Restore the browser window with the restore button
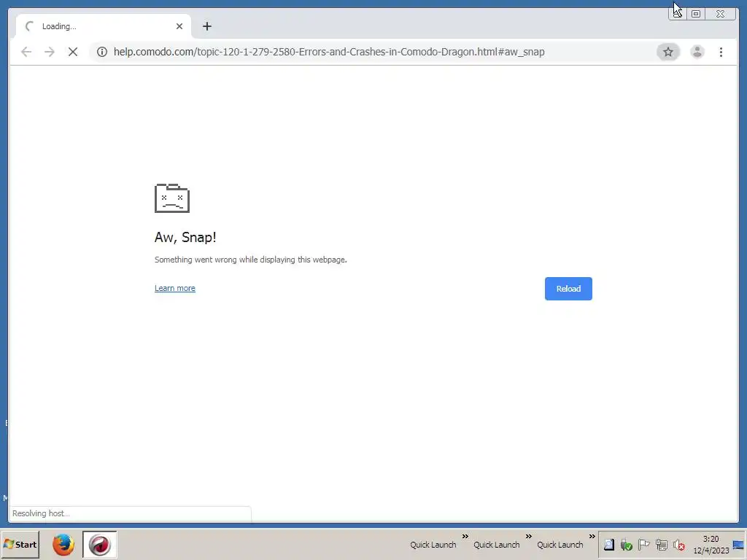 click(696, 14)
